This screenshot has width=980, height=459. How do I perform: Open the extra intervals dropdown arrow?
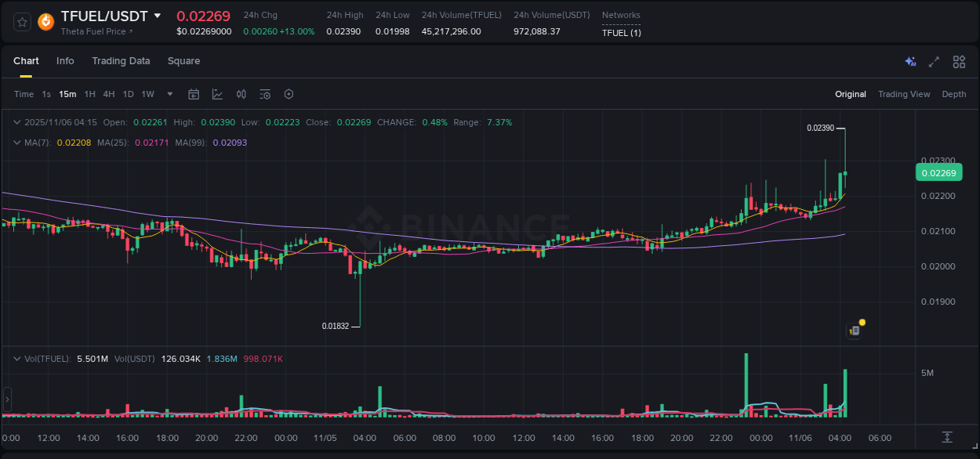(x=169, y=94)
